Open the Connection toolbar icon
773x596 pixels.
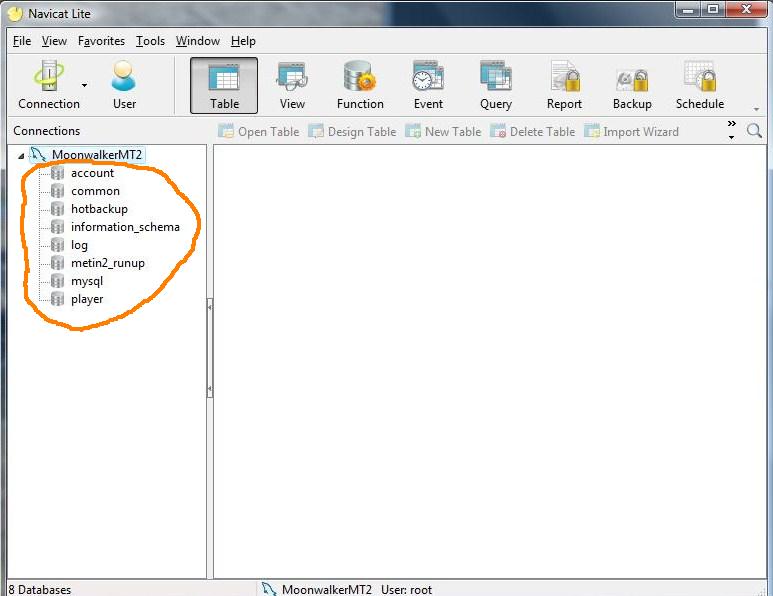pyautogui.click(x=49, y=85)
